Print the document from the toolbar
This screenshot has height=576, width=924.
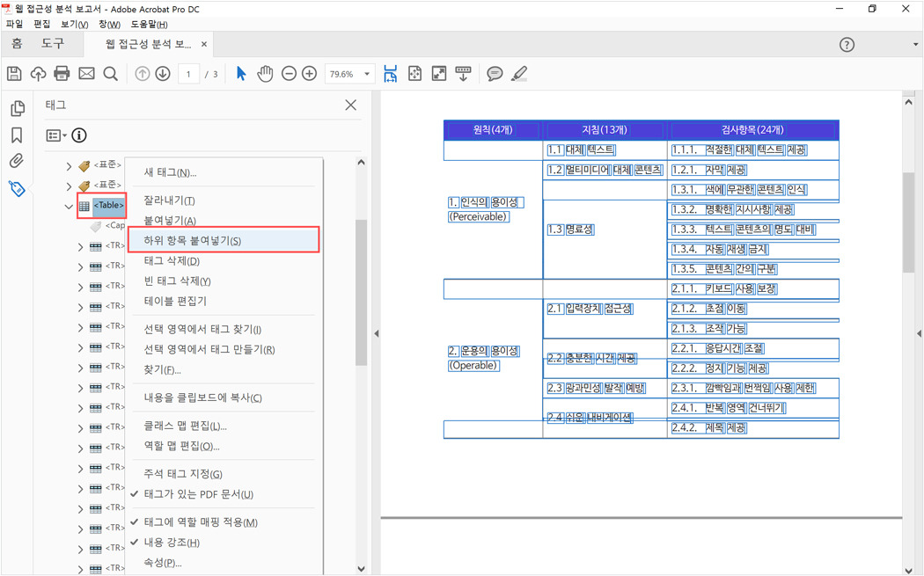coord(61,73)
